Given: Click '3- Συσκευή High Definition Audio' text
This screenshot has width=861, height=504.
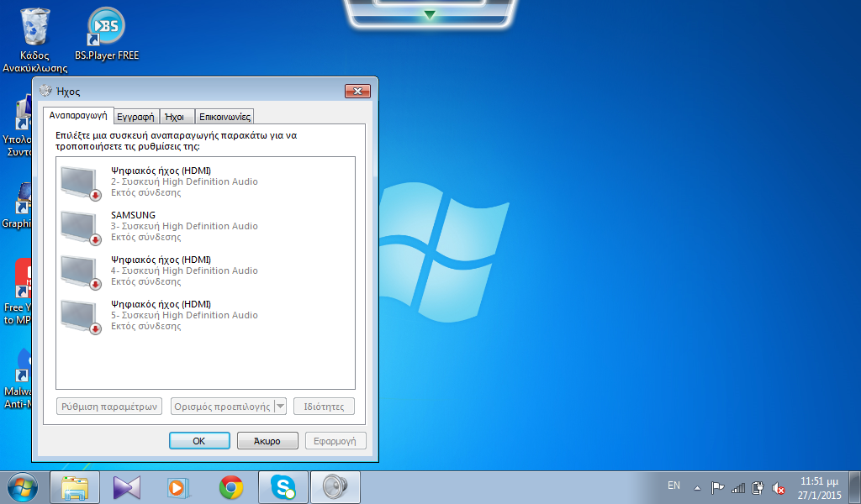Looking at the screenshot, I should (x=184, y=226).
